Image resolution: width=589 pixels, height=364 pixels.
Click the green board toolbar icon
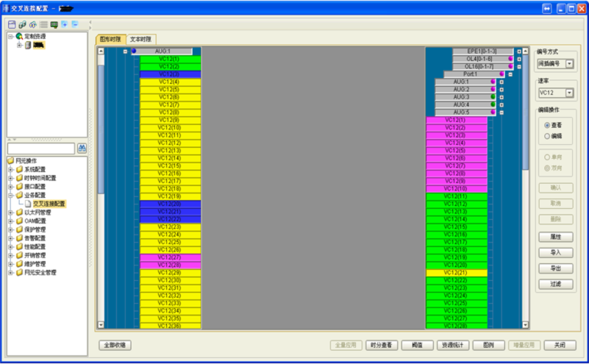(x=54, y=24)
